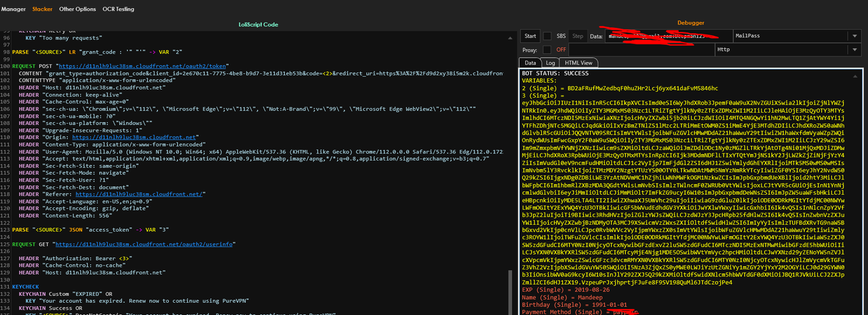Screen dimensions: 868x315
Task: Toggle the Proxy checkbox
Action: coord(547,50)
